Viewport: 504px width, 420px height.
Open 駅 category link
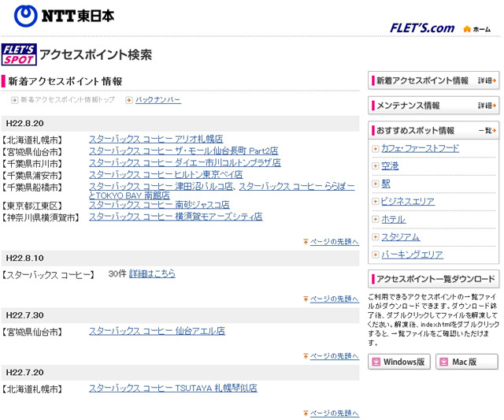coord(386,184)
